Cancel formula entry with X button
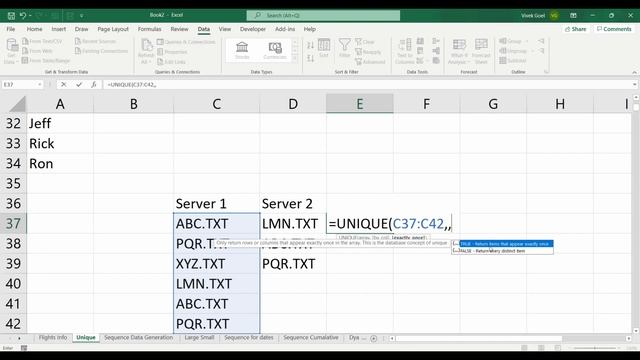Image resolution: width=640 pixels, height=360 pixels. pyautogui.click(x=63, y=84)
